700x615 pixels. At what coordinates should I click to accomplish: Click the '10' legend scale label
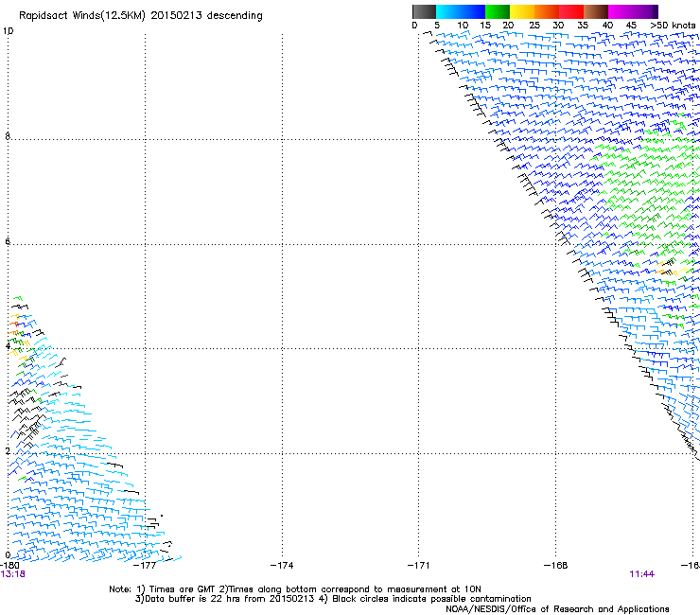[463, 26]
